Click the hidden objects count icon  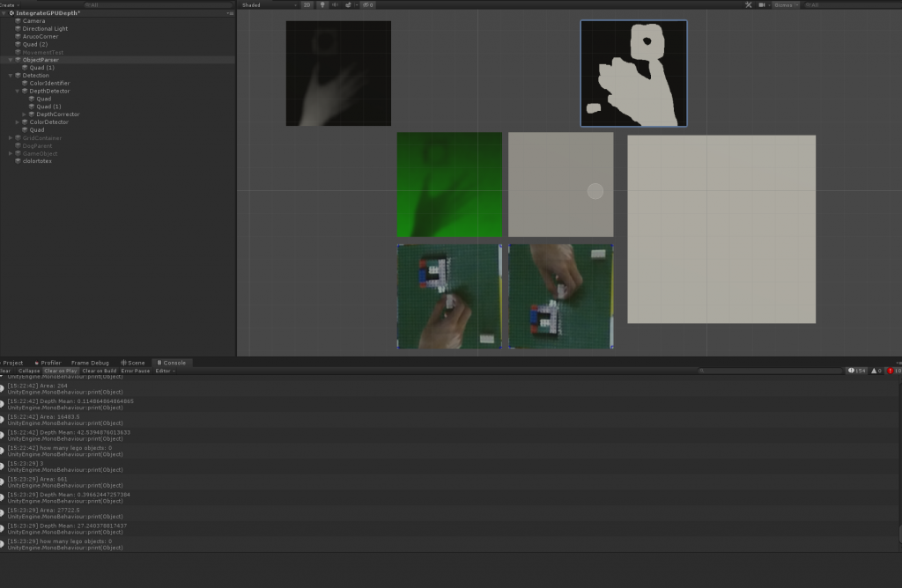(x=366, y=4)
